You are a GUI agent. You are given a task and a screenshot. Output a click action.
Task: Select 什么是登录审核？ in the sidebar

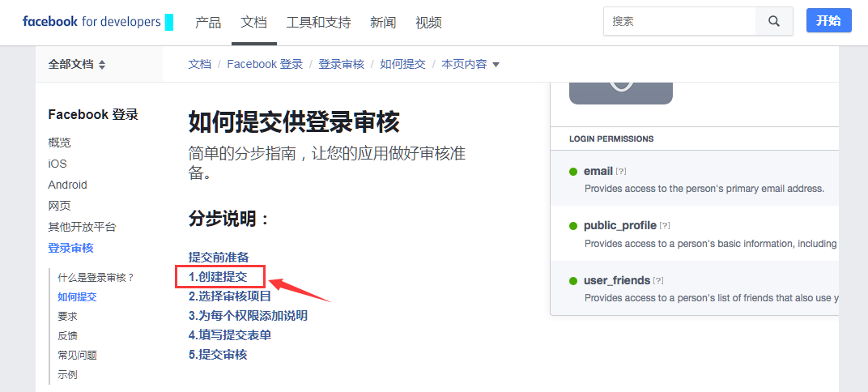pyautogui.click(x=96, y=277)
